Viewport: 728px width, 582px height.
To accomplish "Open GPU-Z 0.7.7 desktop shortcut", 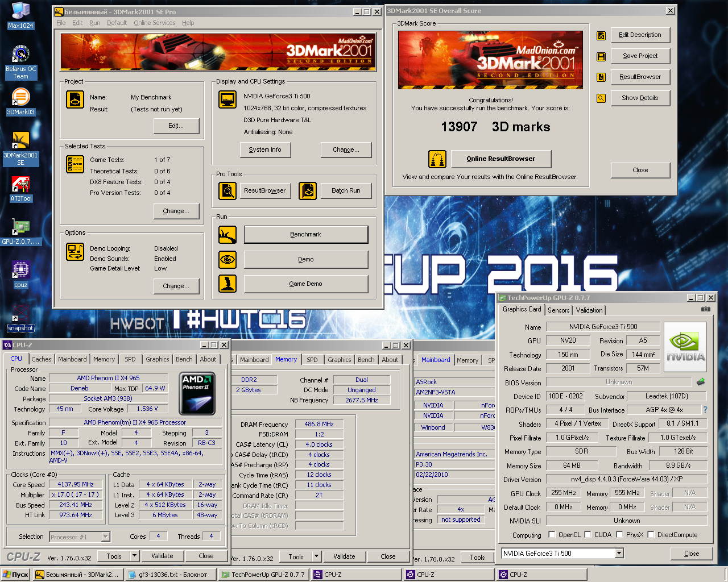I will [x=20, y=232].
